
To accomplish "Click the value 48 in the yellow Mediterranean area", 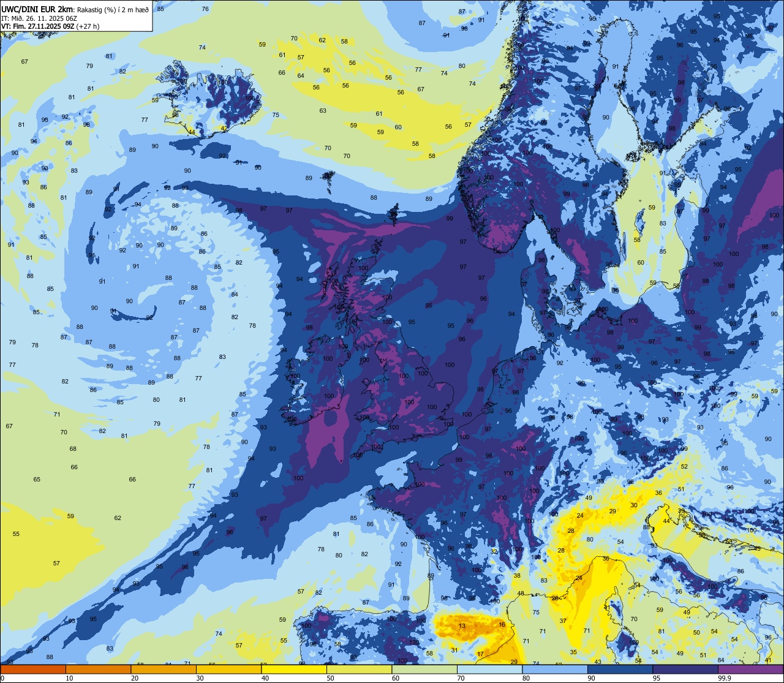I will point(521,594).
